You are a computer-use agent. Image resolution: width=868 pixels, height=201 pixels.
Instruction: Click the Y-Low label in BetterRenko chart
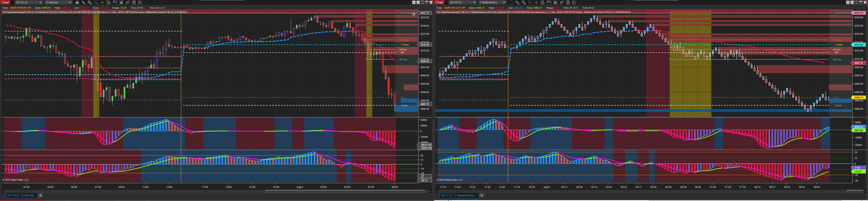(x=838, y=105)
